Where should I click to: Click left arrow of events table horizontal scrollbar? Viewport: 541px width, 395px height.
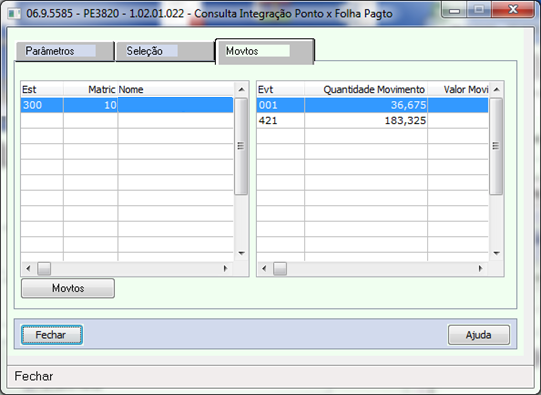pyautogui.click(x=264, y=268)
